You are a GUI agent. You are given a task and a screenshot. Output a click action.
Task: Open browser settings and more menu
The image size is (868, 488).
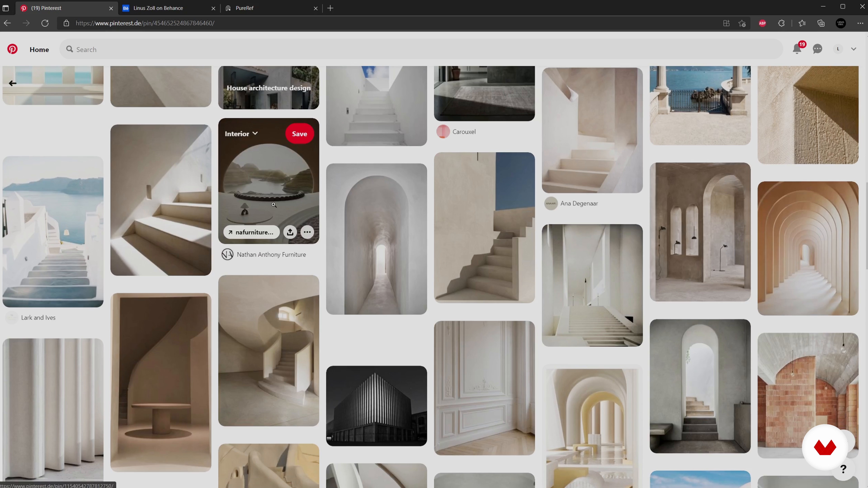[860, 23]
